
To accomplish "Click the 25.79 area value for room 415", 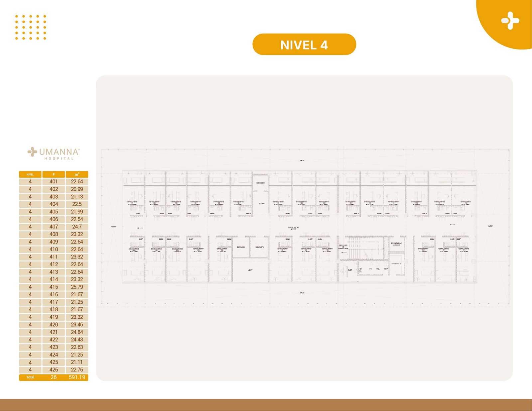I will pos(77,287).
